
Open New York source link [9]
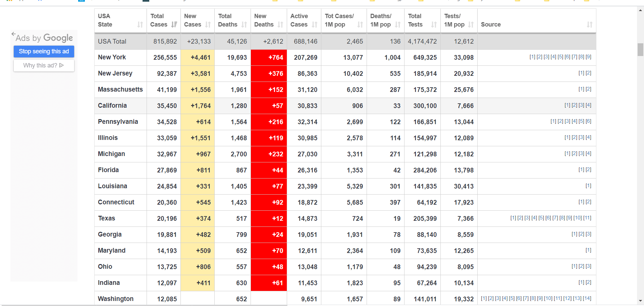point(588,57)
